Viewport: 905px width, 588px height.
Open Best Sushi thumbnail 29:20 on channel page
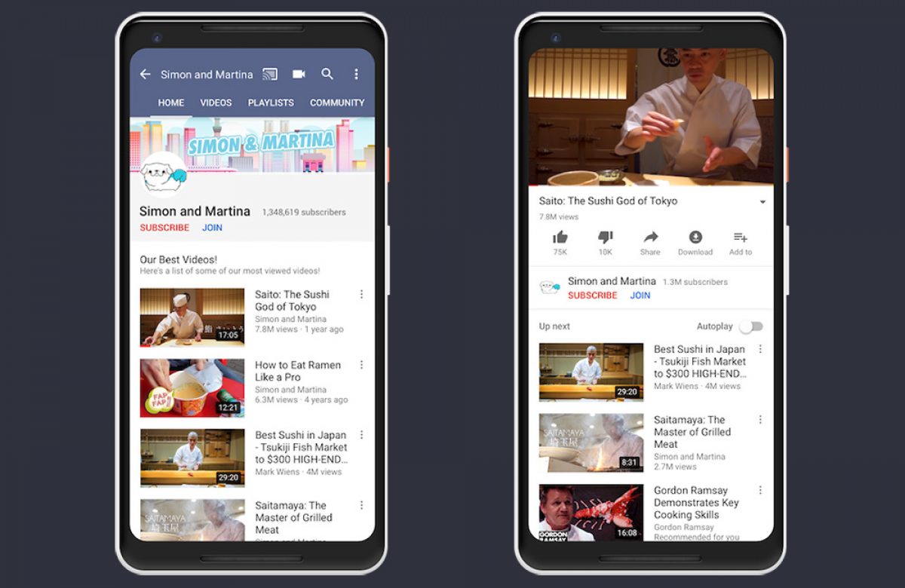coord(192,458)
